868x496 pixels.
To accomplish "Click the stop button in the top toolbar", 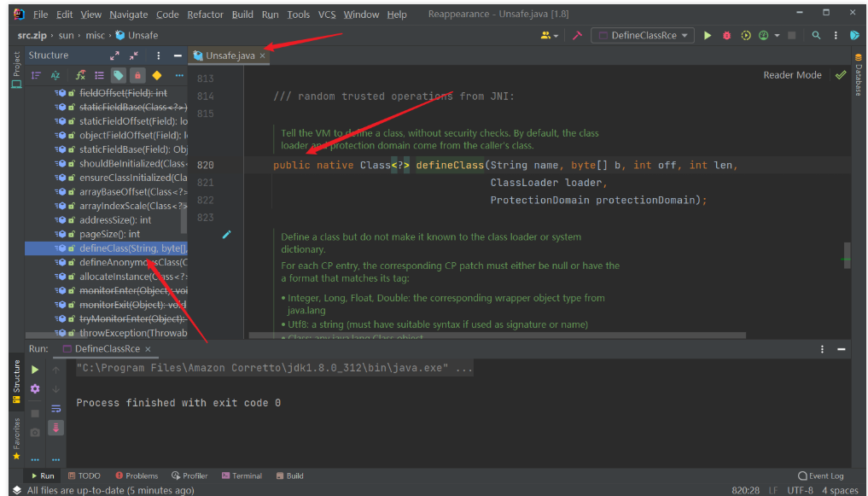I will [791, 36].
